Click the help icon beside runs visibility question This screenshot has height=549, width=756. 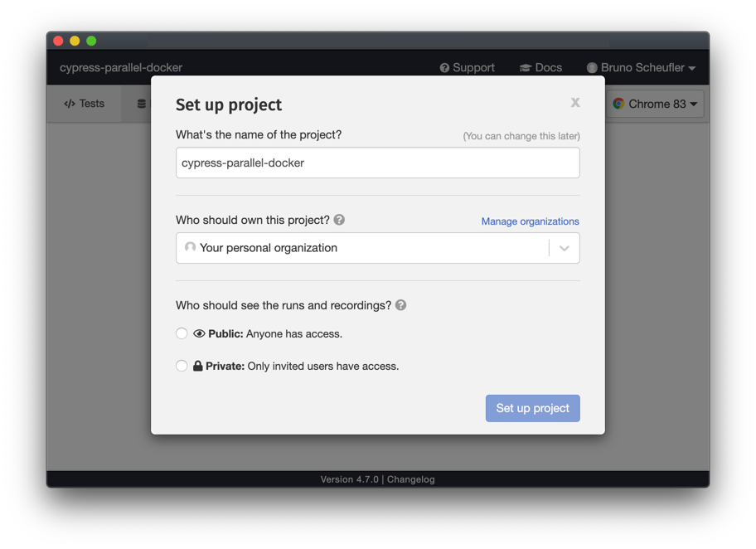[400, 305]
